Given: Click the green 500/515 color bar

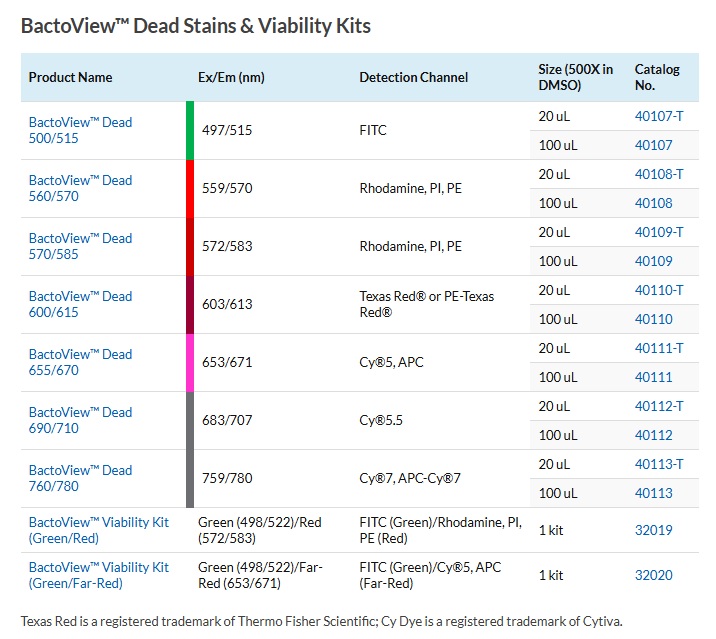Looking at the screenshot, I should (x=190, y=131).
